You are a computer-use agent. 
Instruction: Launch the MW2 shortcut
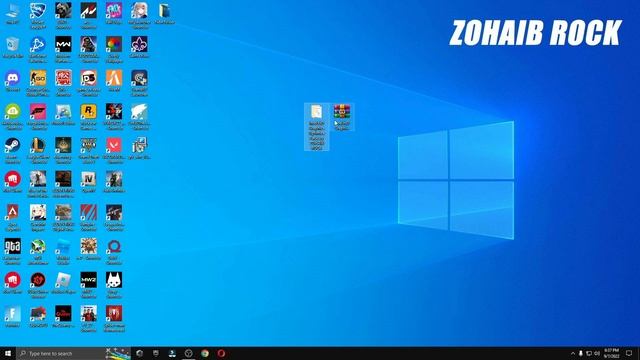click(x=89, y=284)
